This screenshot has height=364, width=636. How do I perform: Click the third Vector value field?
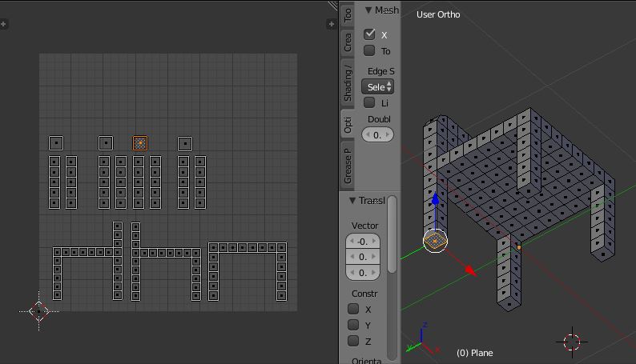(363, 273)
